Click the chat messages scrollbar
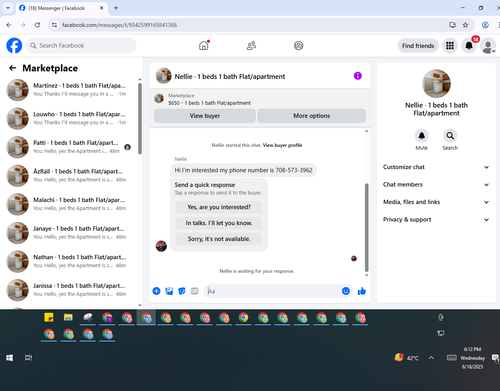This screenshot has height=391, width=500. (x=367, y=227)
